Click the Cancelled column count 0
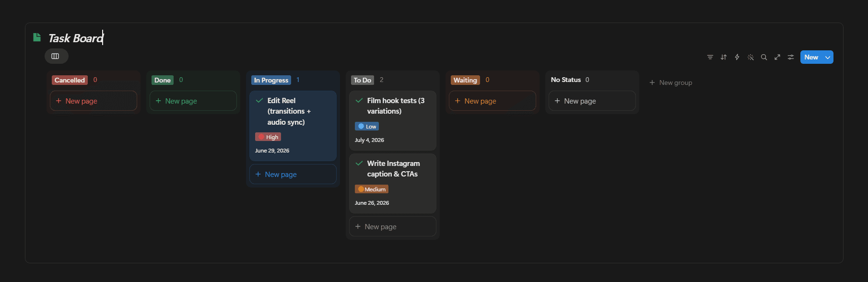This screenshot has height=282, width=868. click(95, 80)
